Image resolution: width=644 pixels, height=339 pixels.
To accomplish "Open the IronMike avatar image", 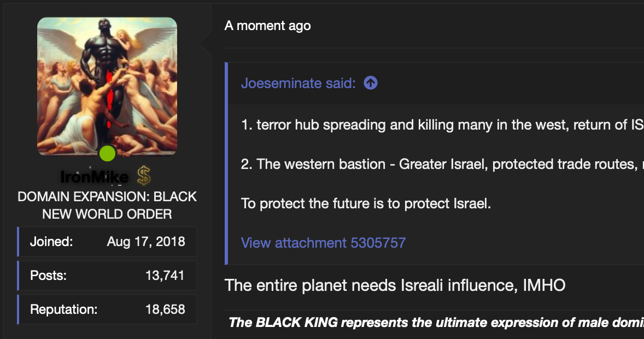I will [x=107, y=86].
